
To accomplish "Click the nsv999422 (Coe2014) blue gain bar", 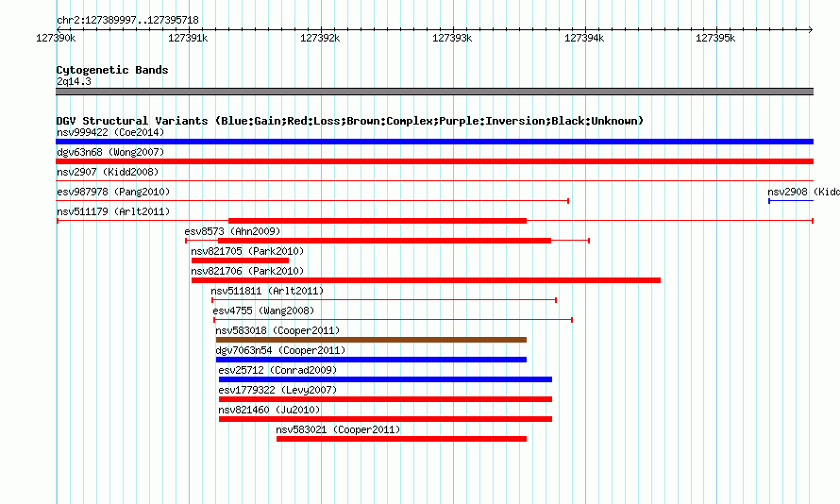I will (x=434, y=142).
